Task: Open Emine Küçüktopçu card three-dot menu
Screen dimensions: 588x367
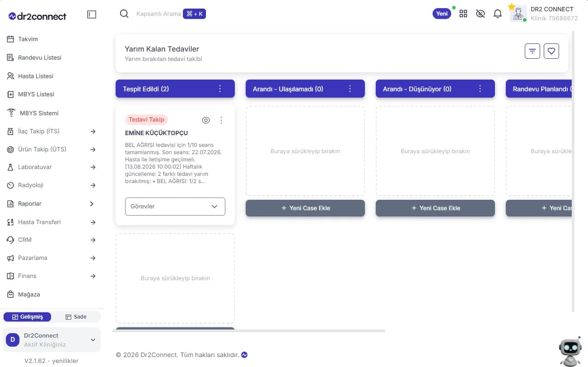Action: [221, 120]
